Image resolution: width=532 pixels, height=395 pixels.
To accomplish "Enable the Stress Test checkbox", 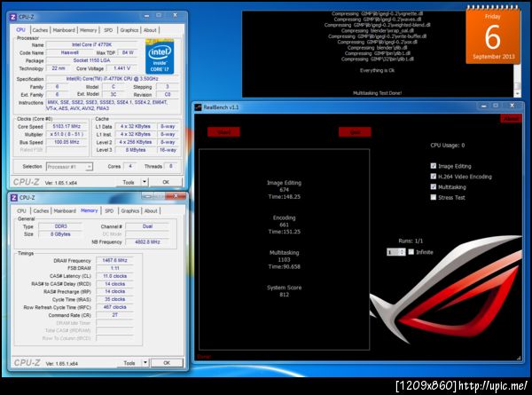I will (x=434, y=197).
